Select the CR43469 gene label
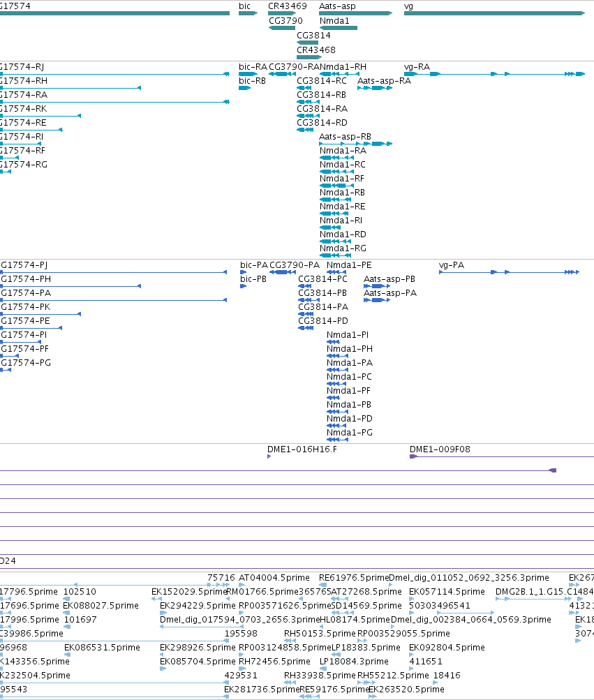 (x=287, y=6)
